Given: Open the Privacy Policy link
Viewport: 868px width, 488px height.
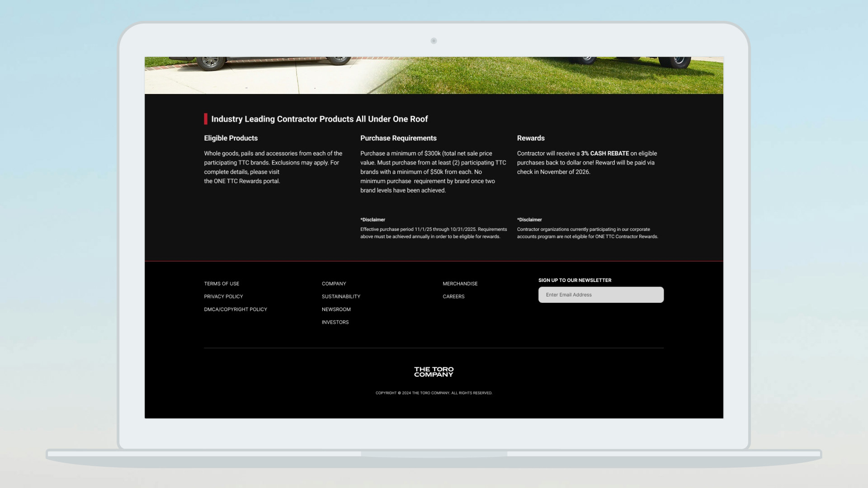Looking at the screenshot, I should tap(223, 296).
